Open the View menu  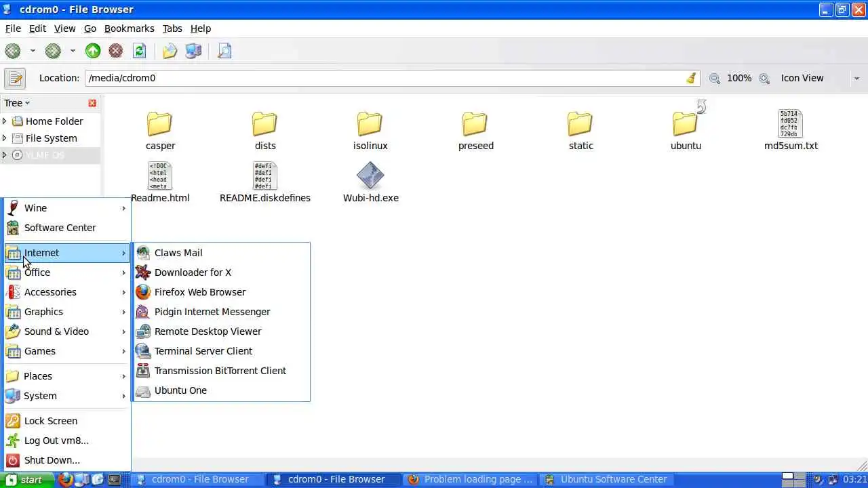coord(64,28)
